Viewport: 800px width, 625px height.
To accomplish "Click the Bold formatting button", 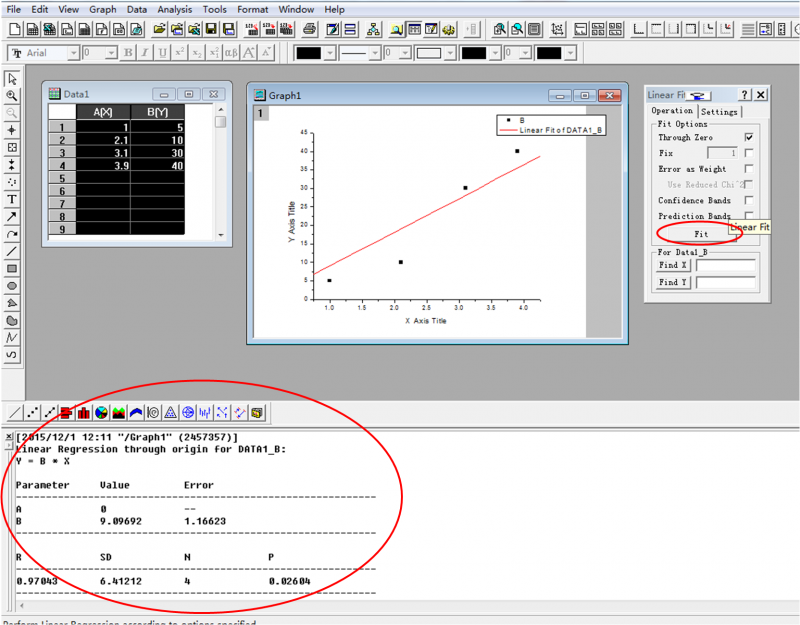I will [x=128, y=53].
